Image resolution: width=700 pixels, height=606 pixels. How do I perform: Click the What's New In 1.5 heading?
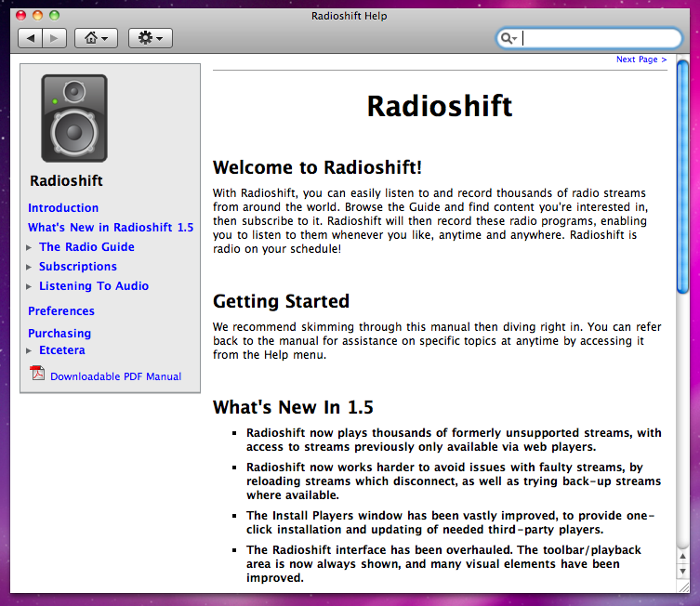click(293, 407)
